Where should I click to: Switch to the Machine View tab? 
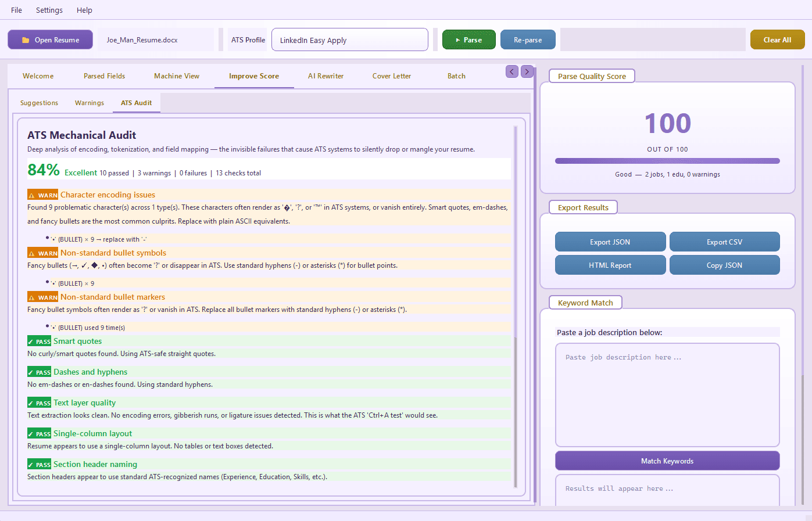177,76
